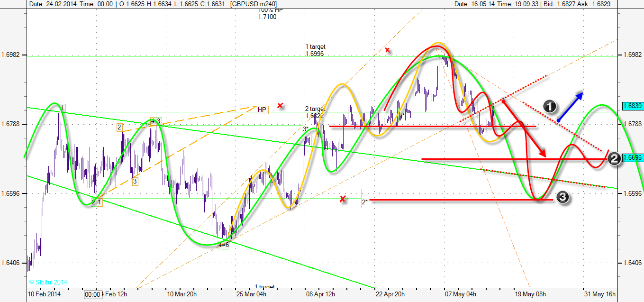Select the 1 target 1.6996 label
Viewport: 644px width, 302px height.
click(316, 50)
